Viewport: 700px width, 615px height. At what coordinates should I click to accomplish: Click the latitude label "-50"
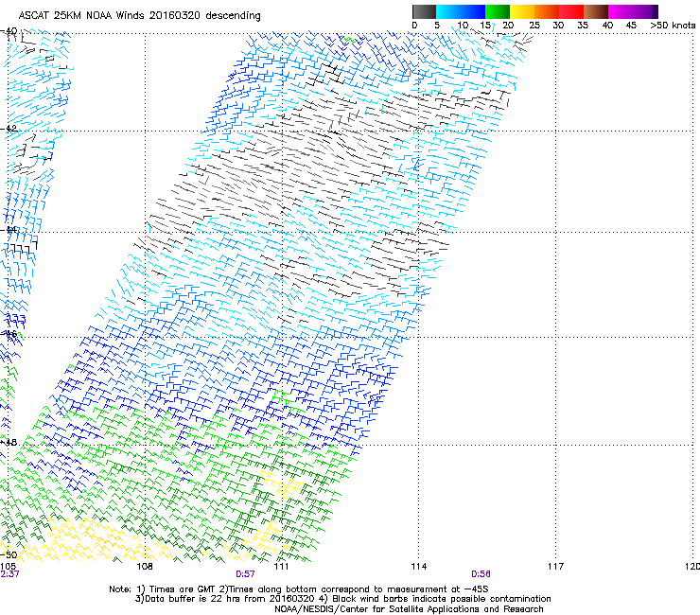(9, 555)
